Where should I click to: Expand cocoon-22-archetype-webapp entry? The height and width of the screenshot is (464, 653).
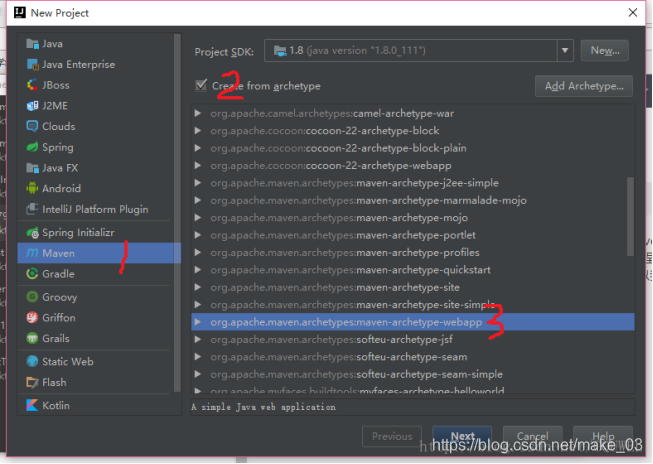click(198, 165)
